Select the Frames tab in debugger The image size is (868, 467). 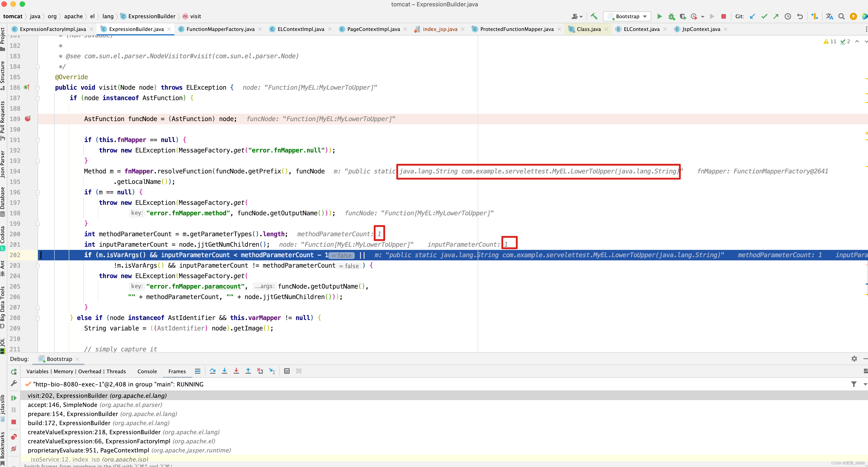pos(177,371)
